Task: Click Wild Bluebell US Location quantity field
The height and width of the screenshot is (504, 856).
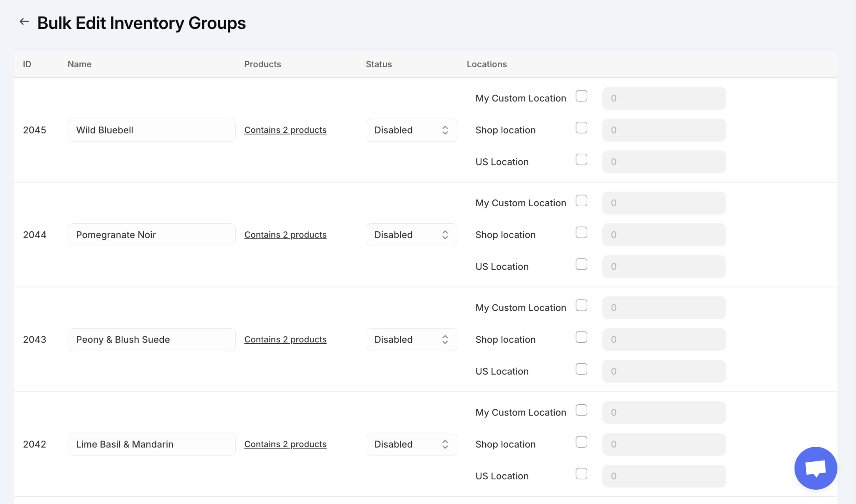Action: click(664, 162)
